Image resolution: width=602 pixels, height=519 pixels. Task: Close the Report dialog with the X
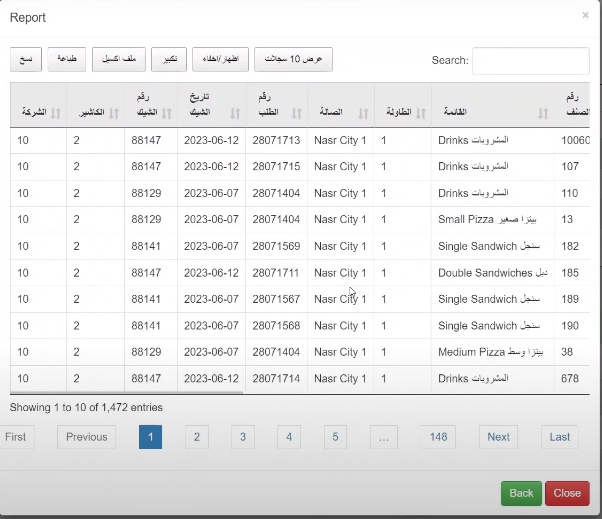click(x=585, y=15)
